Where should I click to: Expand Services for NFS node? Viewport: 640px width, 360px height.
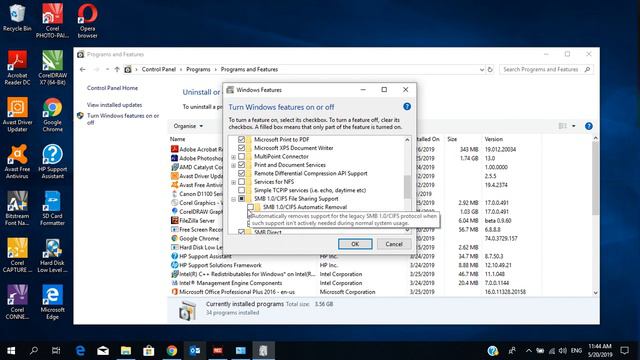[233, 182]
